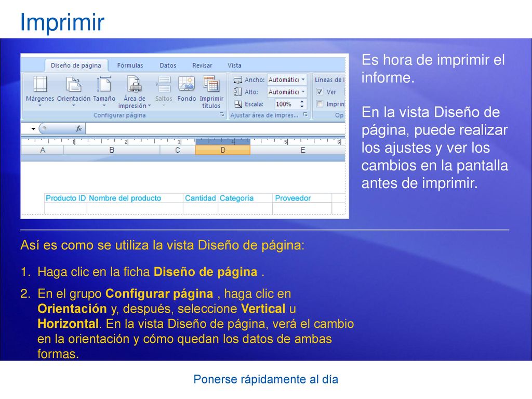
Task: Open the Alto Automático dropdown
Action: [303, 91]
